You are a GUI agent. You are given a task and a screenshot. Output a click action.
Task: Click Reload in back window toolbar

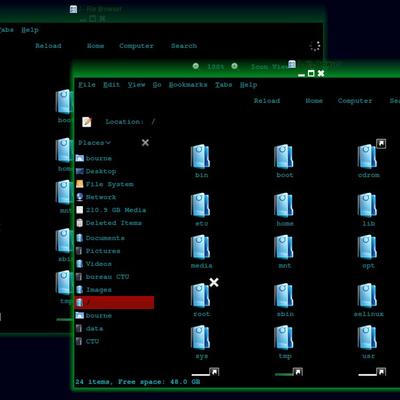tap(48, 46)
